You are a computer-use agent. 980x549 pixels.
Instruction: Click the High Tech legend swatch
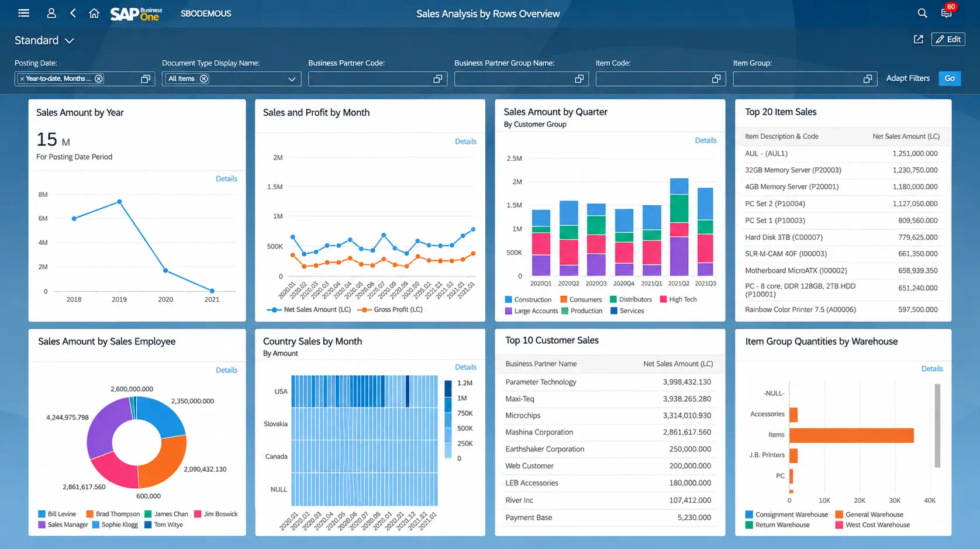(663, 299)
